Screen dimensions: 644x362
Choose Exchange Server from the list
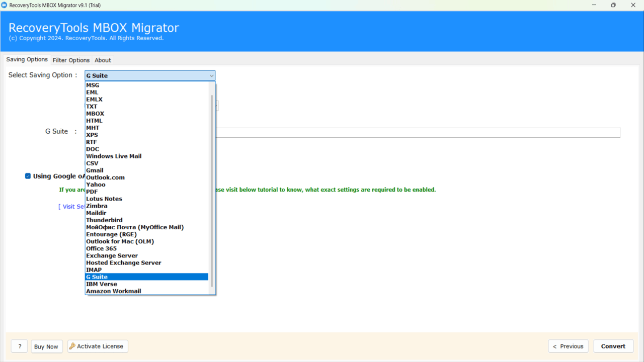[146, 255]
